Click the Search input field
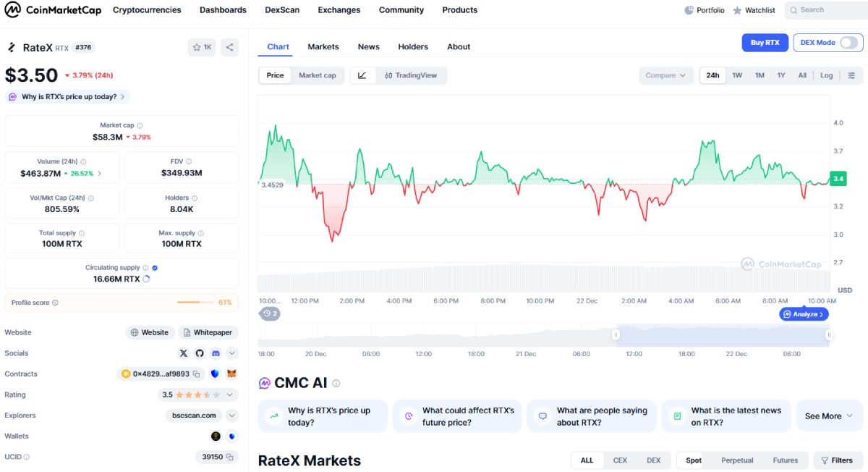Image resolution: width=868 pixels, height=472 pixels. [826, 10]
